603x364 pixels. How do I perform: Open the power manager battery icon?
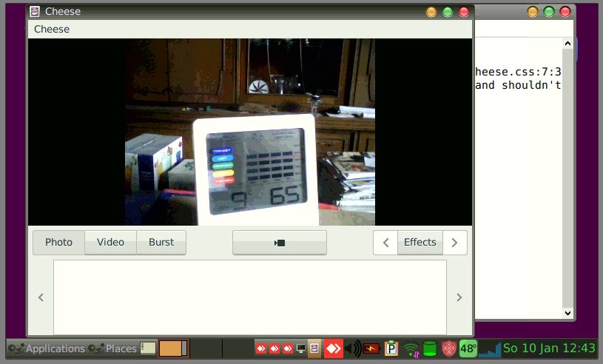click(x=373, y=348)
